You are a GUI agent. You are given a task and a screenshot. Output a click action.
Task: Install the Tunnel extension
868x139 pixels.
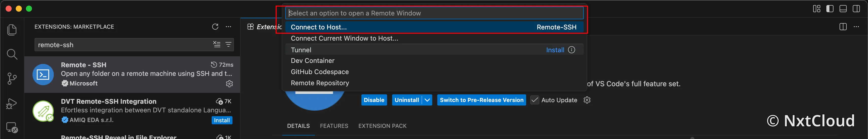click(555, 50)
